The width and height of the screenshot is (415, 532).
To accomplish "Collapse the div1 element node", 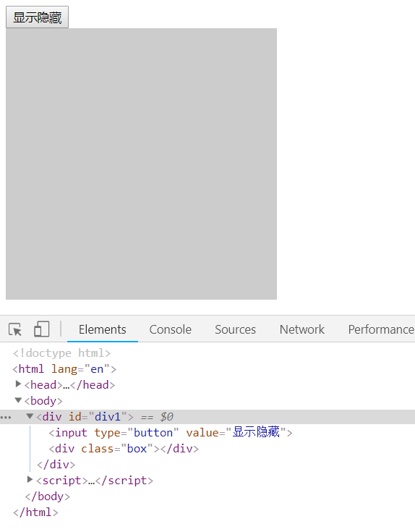I will [x=30, y=416].
